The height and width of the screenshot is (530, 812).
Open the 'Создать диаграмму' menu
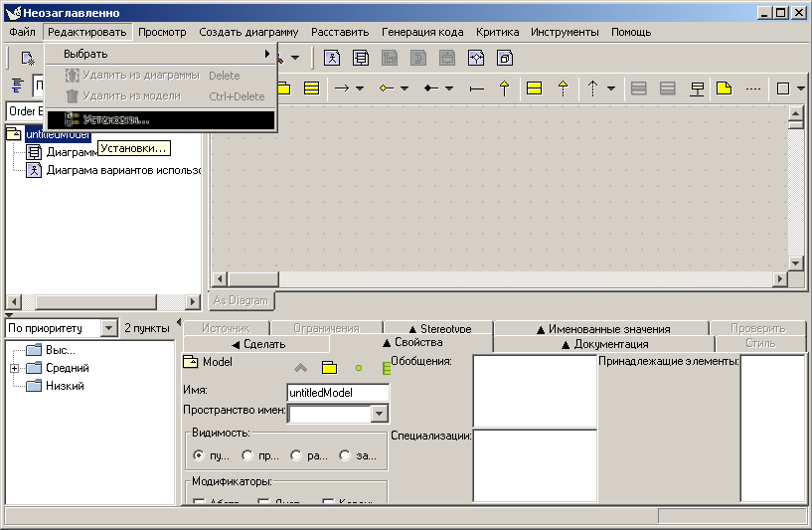(248, 32)
